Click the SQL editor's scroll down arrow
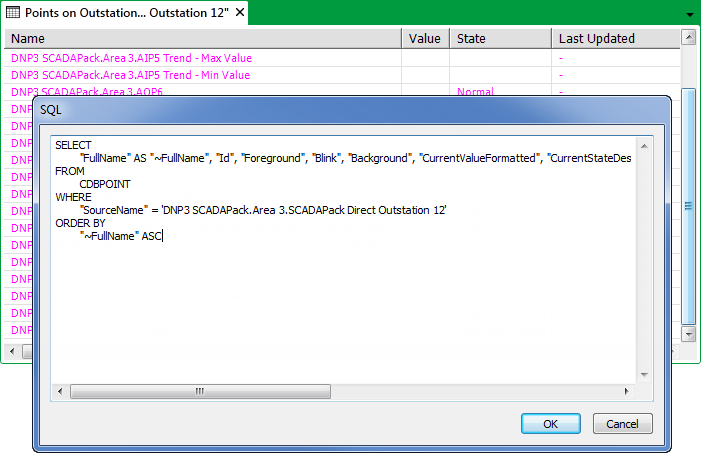 click(x=644, y=374)
